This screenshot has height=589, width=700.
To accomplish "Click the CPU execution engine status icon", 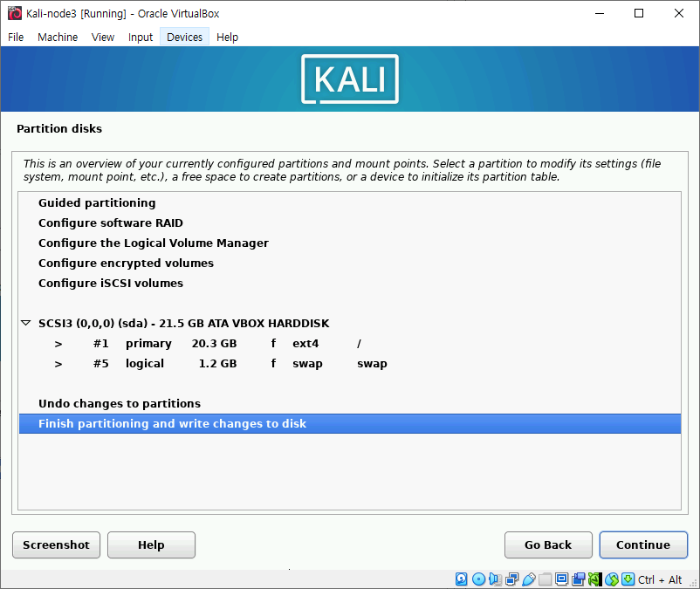I will (594, 579).
